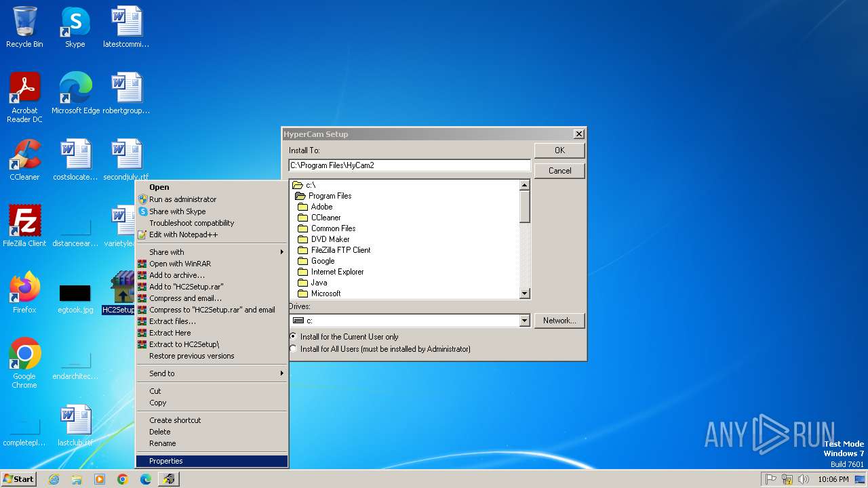Expand the Send to submenu
The image size is (868, 488).
212,373
